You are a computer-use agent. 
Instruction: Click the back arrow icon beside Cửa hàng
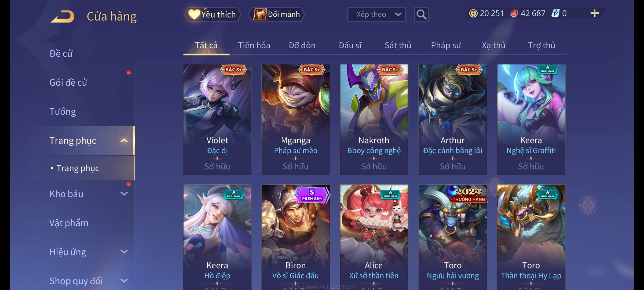63,16
